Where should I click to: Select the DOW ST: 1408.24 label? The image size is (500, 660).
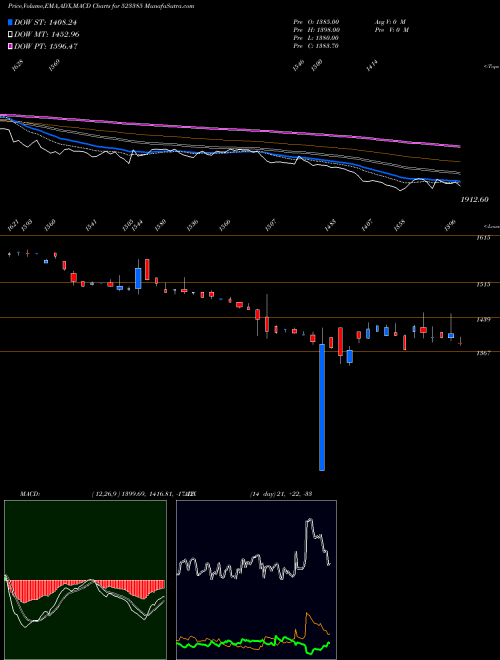[45, 22]
